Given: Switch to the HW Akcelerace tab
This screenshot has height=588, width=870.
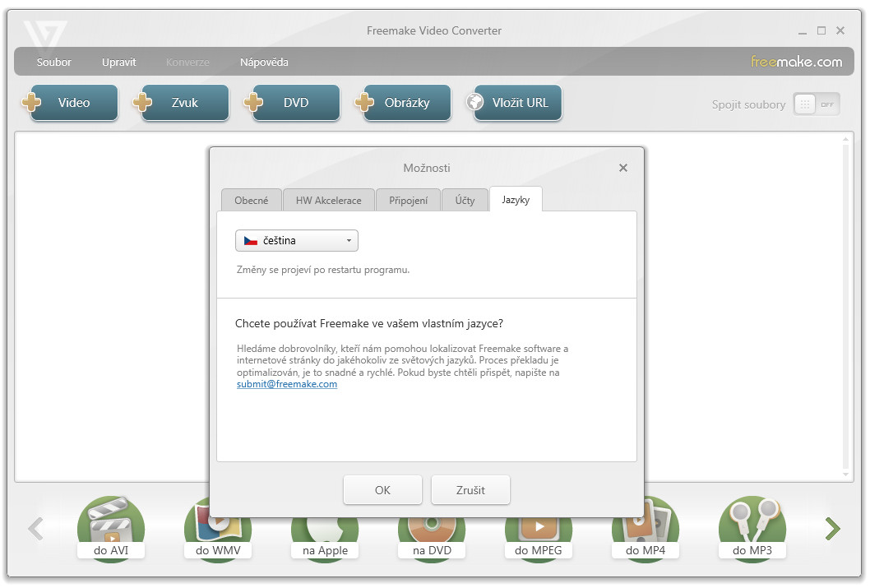Looking at the screenshot, I should tap(328, 201).
